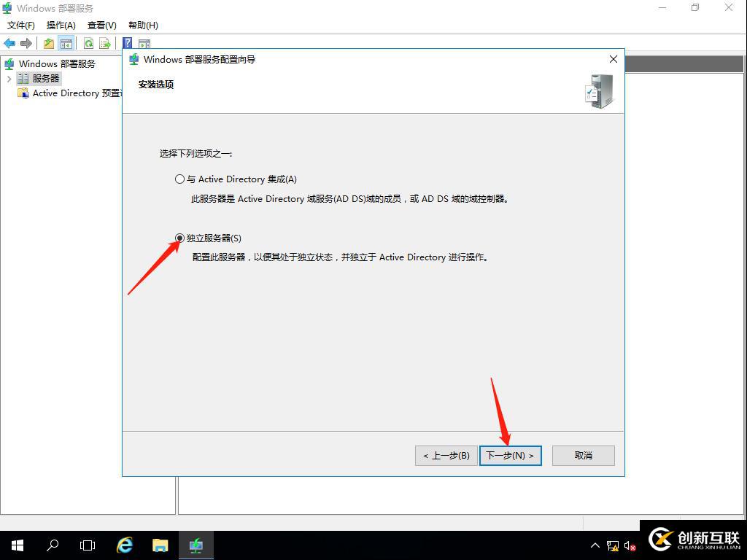Viewport: 747px width, 560px height.
Task: Open the parent folder toolbar icon
Action: 47,42
